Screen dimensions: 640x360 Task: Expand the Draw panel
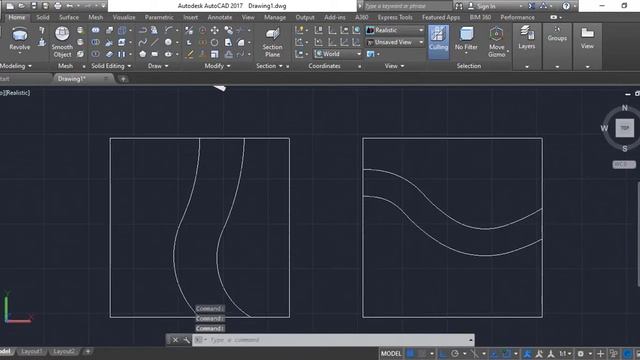[x=158, y=66]
